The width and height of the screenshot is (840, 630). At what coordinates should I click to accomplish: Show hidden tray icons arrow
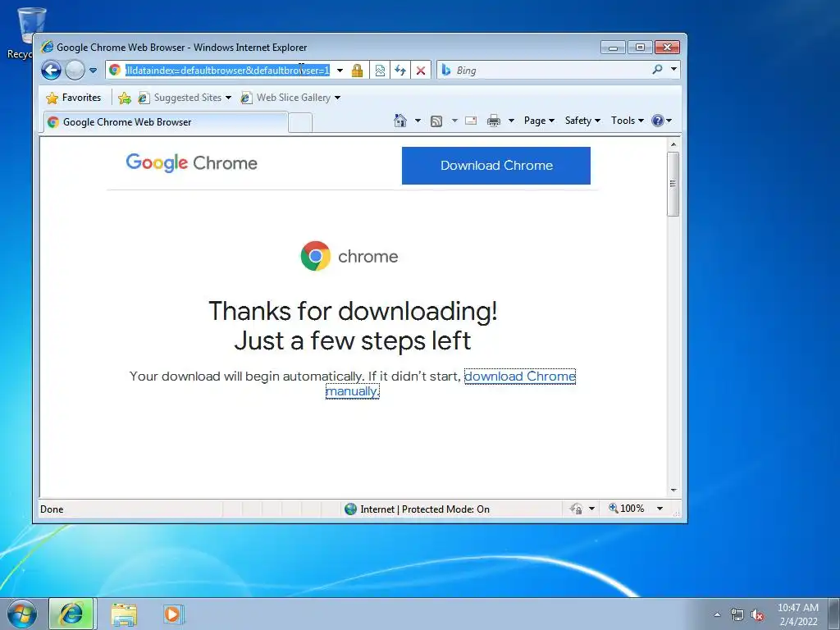click(717, 615)
